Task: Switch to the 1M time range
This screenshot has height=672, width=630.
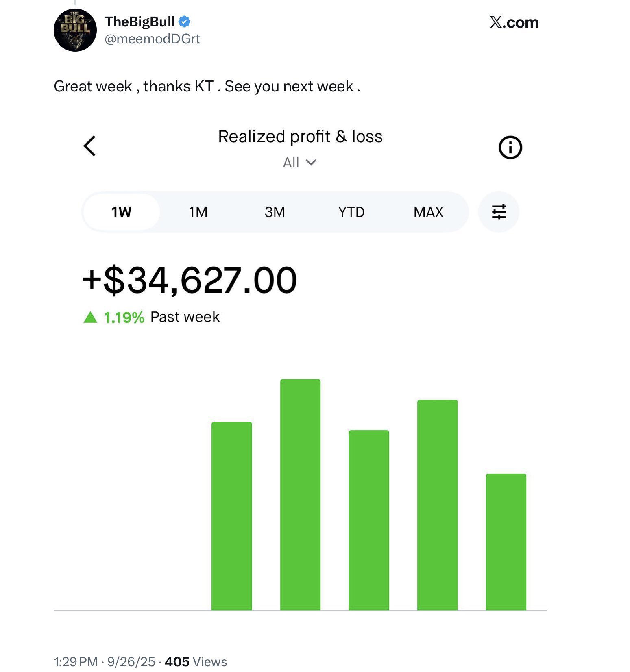Action: pos(198,212)
